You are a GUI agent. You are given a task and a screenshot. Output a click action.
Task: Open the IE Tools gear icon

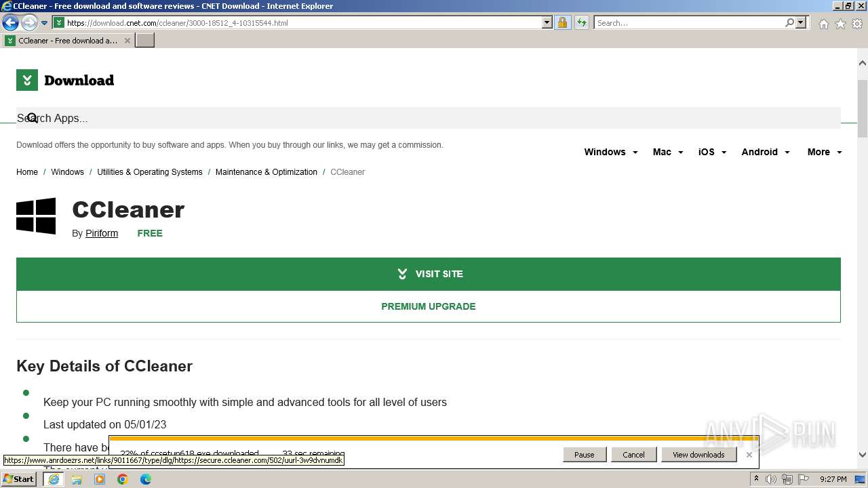tap(857, 24)
